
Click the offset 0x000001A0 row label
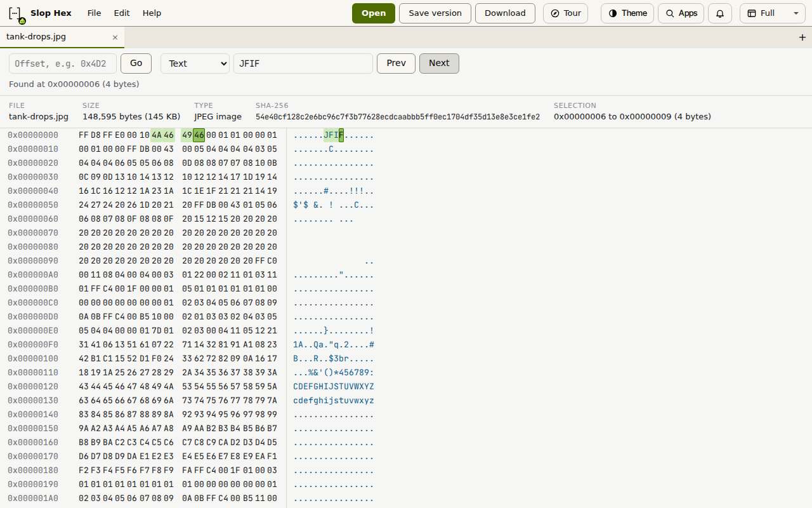click(x=33, y=498)
